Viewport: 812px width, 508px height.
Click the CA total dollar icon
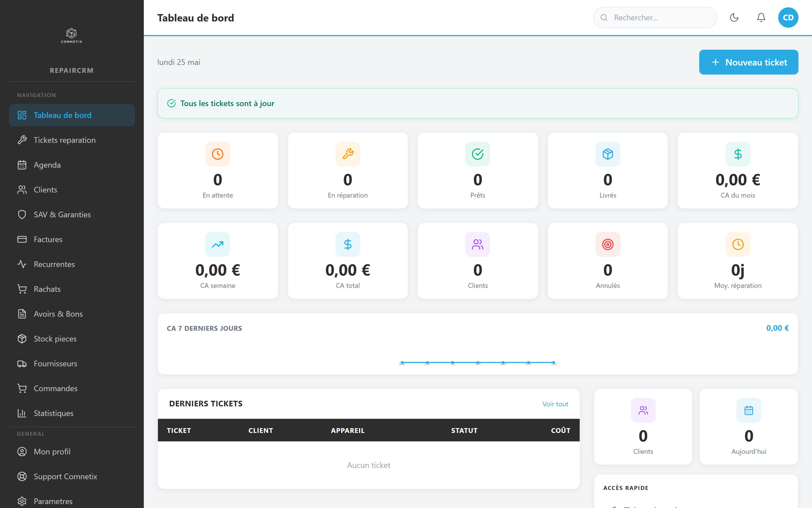pos(348,245)
